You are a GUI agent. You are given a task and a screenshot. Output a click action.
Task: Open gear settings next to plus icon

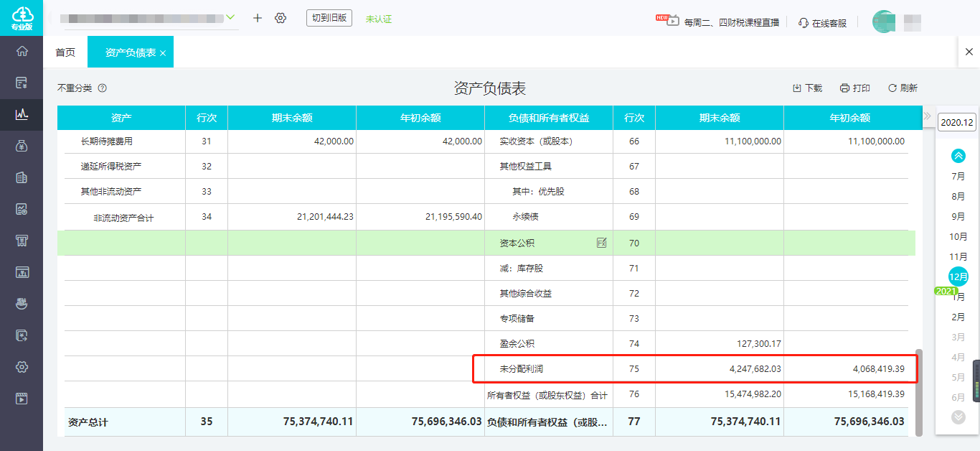point(281,18)
